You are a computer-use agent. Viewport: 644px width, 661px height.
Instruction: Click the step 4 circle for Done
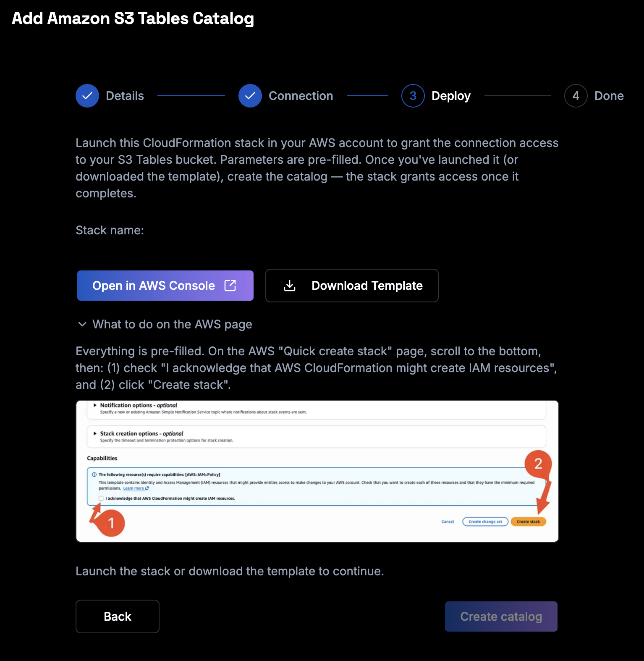[576, 96]
